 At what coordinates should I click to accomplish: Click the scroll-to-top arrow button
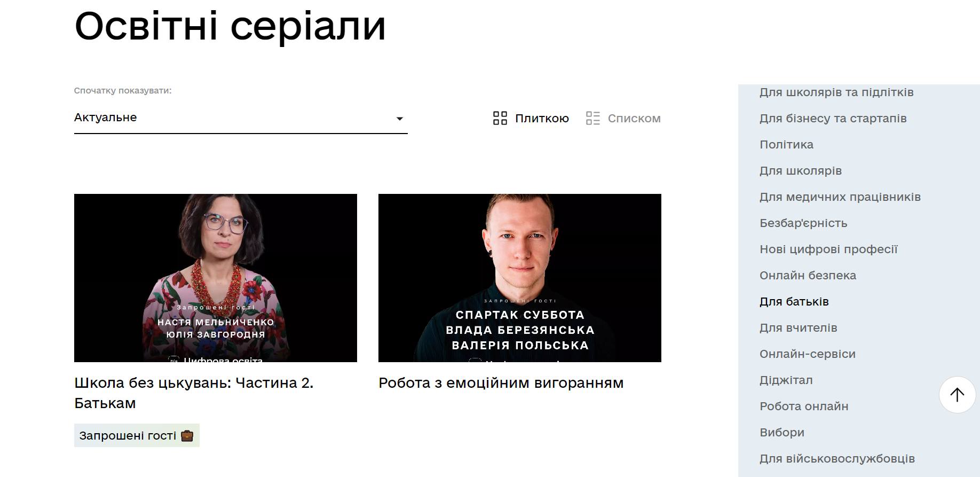[x=957, y=395]
